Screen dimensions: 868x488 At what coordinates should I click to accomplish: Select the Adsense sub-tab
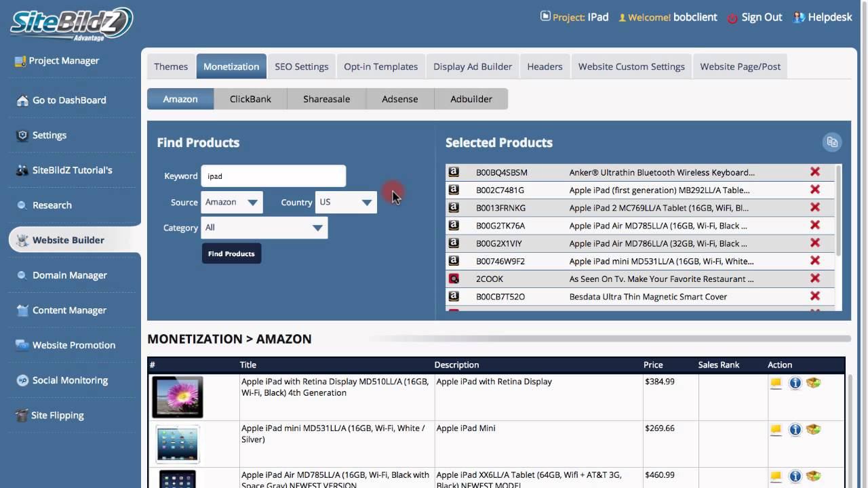[400, 99]
